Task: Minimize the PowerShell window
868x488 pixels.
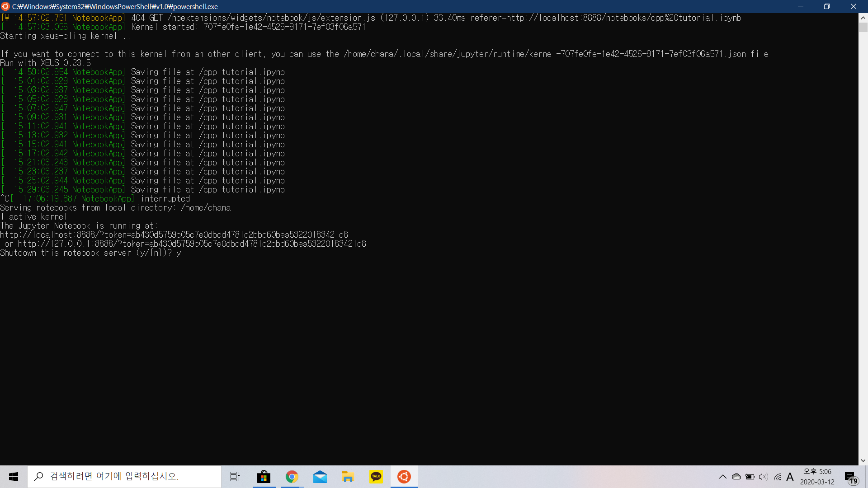Action: (801, 6)
